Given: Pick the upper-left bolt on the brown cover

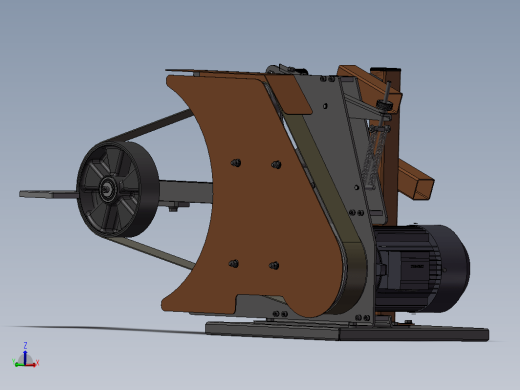Looking at the screenshot, I should (x=236, y=163).
